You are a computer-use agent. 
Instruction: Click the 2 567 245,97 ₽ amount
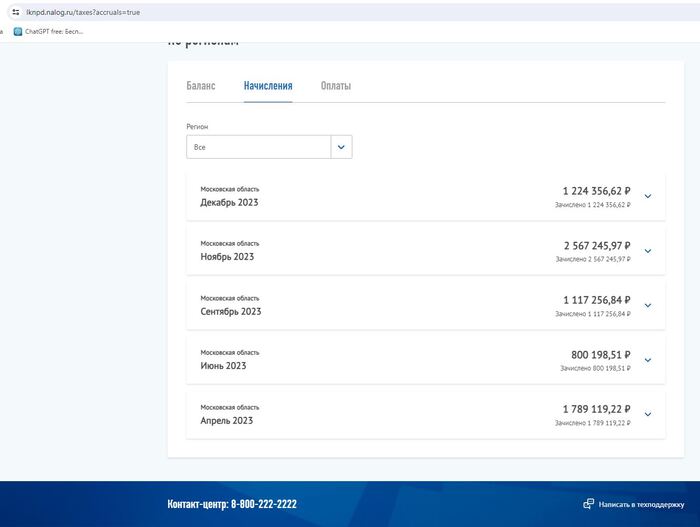coord(596,245)
